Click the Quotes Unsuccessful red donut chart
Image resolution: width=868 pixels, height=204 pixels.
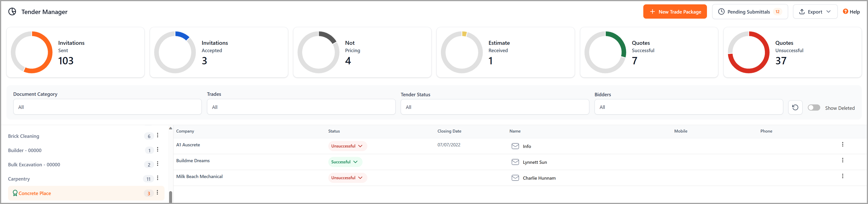coord(748,52)
